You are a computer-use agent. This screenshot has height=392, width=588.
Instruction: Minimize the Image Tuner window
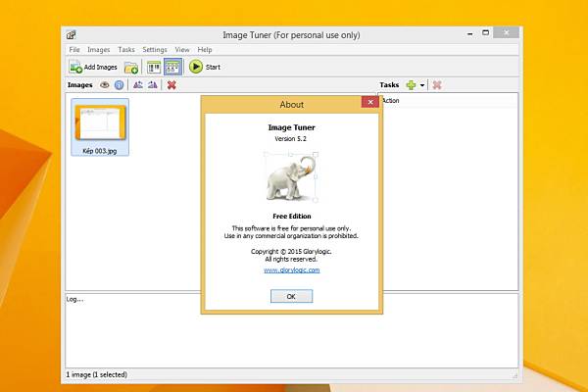pos(469,33)
